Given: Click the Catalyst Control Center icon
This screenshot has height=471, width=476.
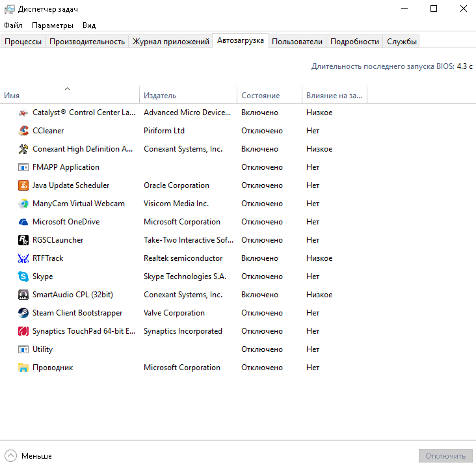Looking at the screenshot, I should (x=23, y=113).
